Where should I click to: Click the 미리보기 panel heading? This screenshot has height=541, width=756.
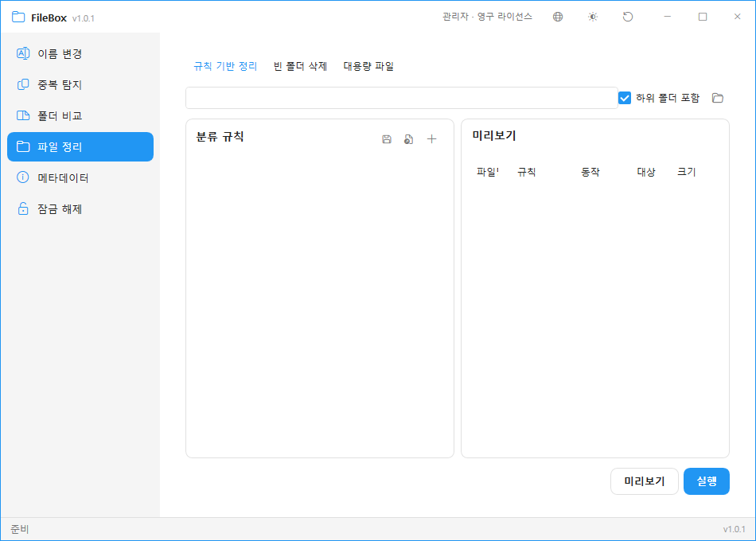click(x=494, y=136)
